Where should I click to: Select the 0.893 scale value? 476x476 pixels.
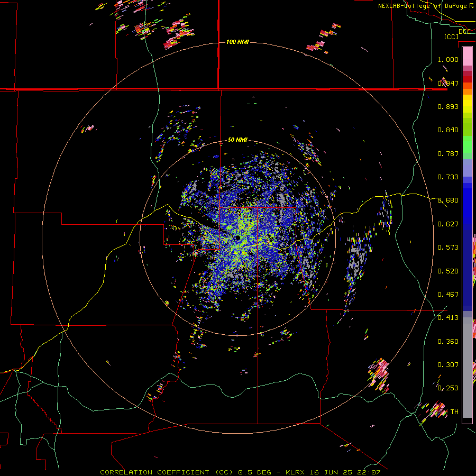coord(448,106)
